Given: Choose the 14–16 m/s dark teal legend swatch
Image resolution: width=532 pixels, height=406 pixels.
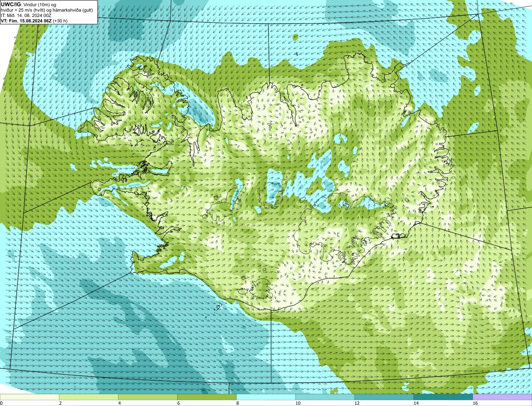Looking at the screenshot, I should (x=443, y=397).
